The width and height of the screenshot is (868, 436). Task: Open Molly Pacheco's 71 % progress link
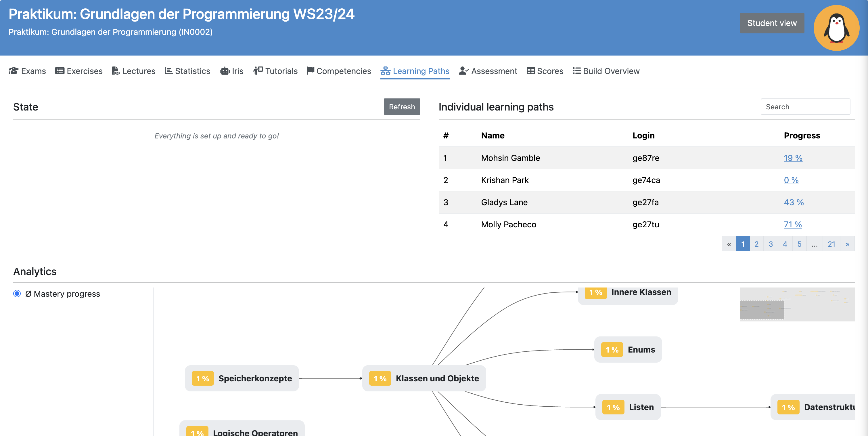792,224
